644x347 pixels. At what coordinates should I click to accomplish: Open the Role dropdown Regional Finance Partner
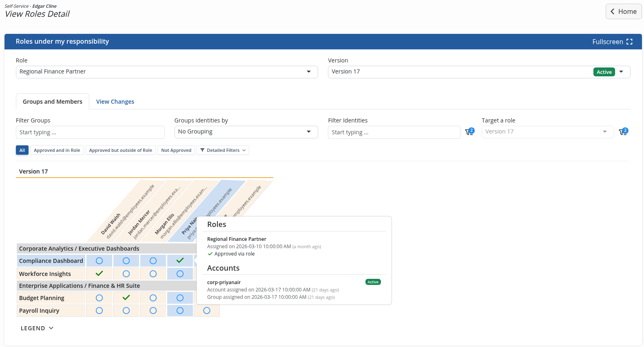[x=167, y=72]
